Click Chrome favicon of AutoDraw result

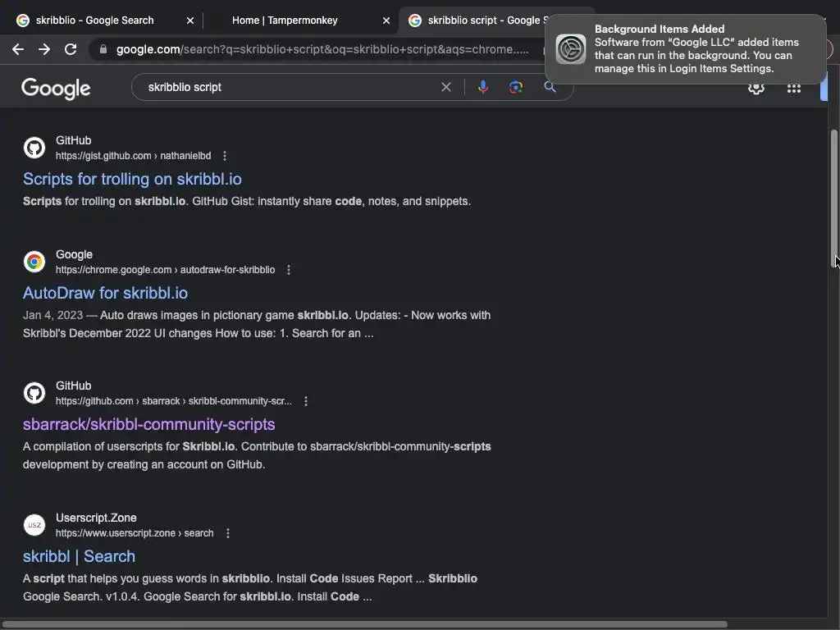click(x=34, y=262)
